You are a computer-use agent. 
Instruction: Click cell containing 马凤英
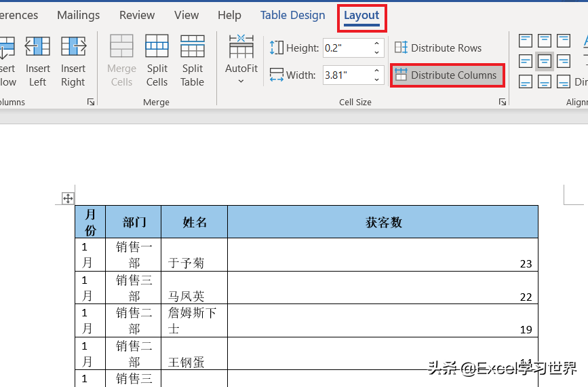click(194, 288)
